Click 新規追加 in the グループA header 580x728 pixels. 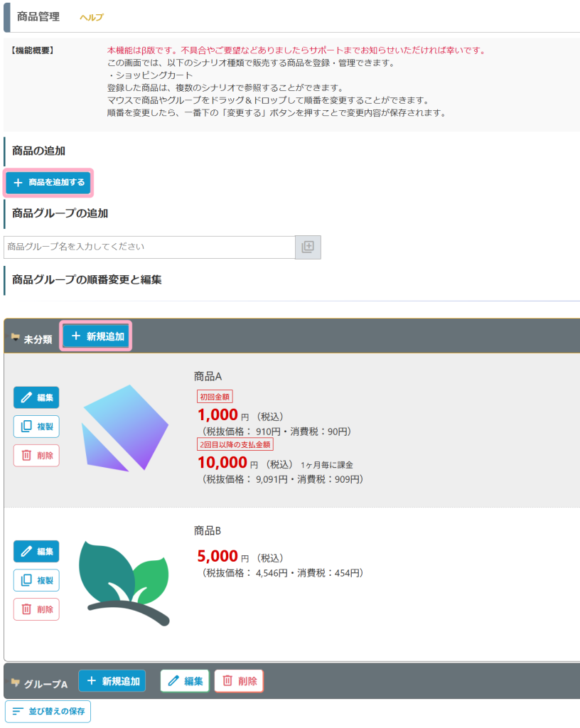pyautogui.click(x=112, y=681)
